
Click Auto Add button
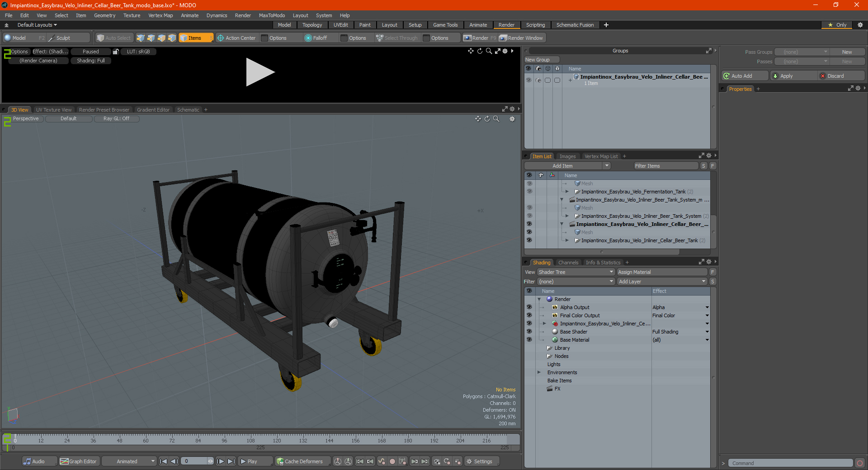tap(745, 76)
